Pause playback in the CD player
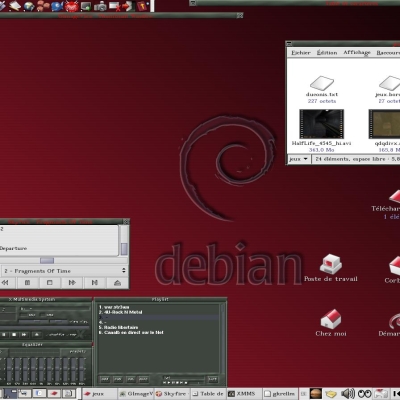The image size is (400, 400). pos(27,283)
